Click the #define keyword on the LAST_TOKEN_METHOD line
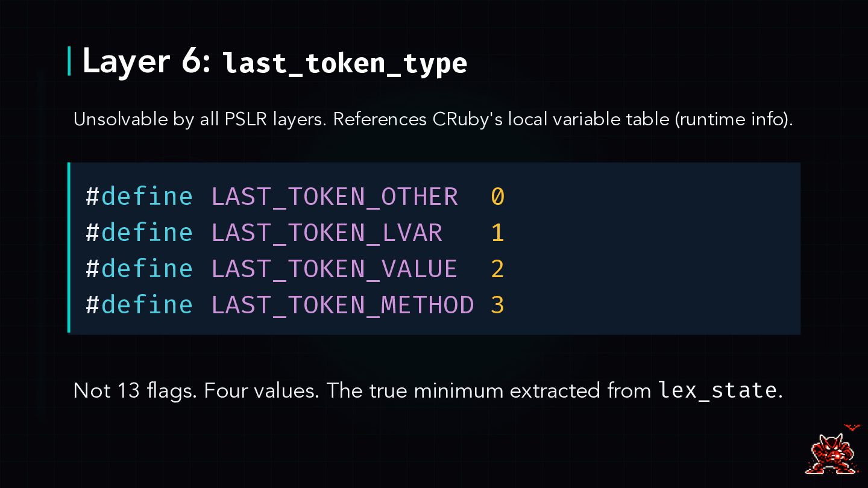868x488 pixels. (139, 305)
